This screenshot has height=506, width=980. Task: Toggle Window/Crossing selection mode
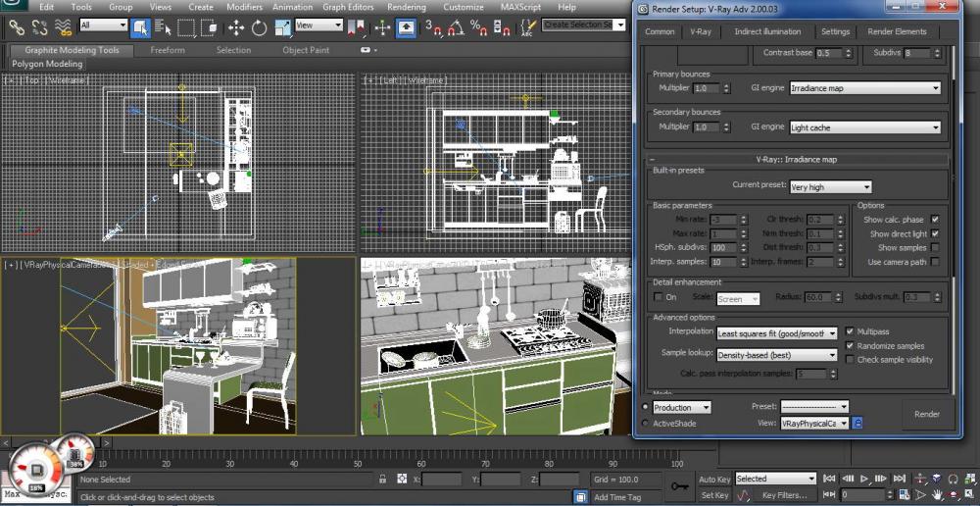point(209,27)
